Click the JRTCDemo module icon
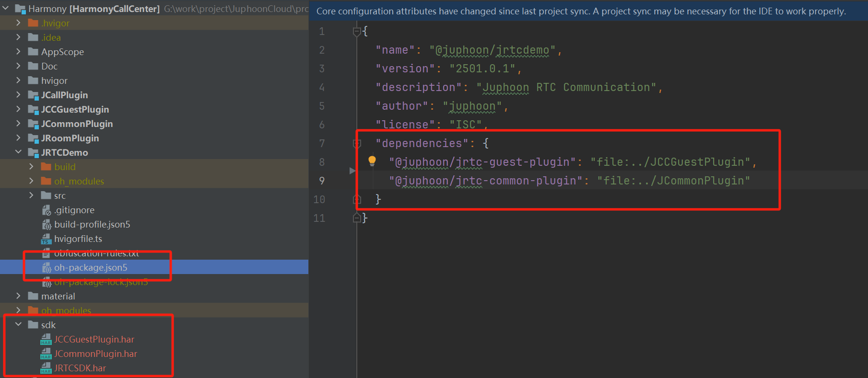Viewport: 868px width, 378px height. [33, 152]
